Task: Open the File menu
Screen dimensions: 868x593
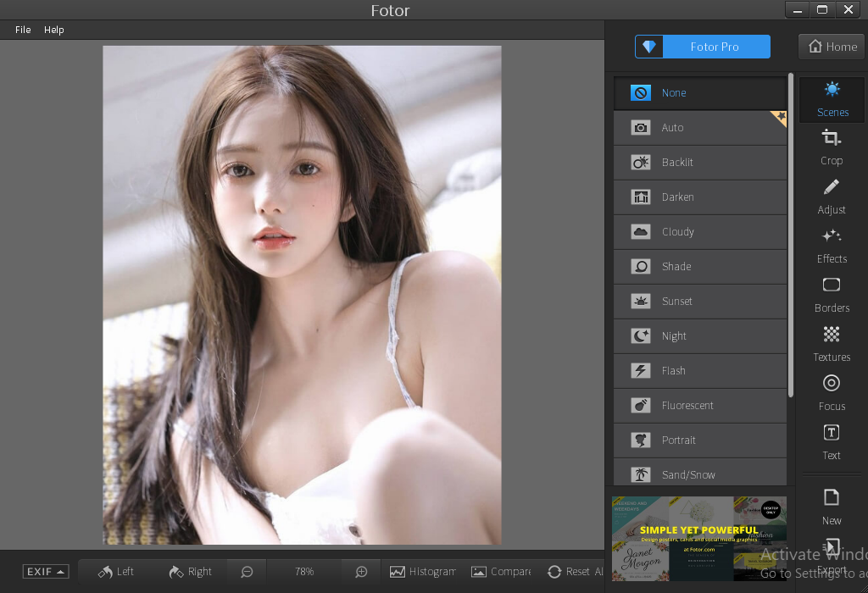Action: coord(23,30)
